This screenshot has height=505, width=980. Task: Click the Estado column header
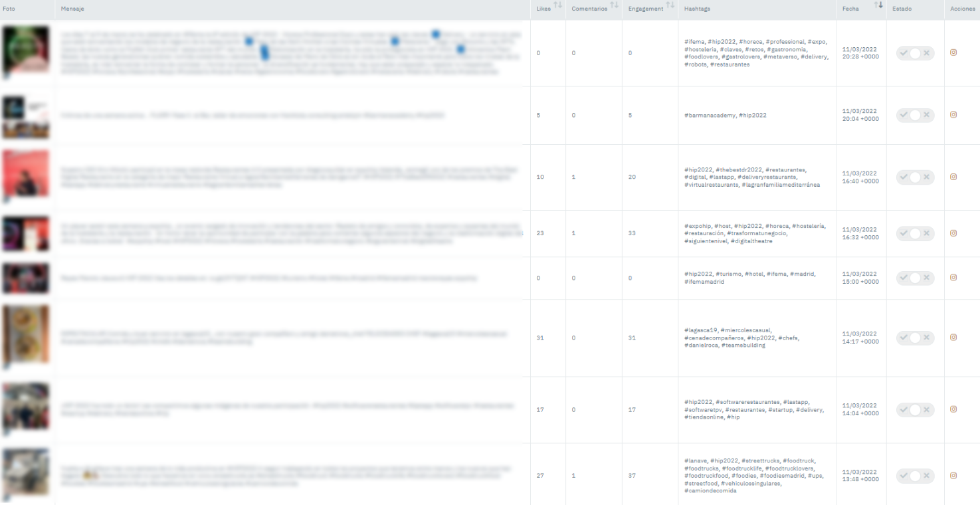point(902,9)
